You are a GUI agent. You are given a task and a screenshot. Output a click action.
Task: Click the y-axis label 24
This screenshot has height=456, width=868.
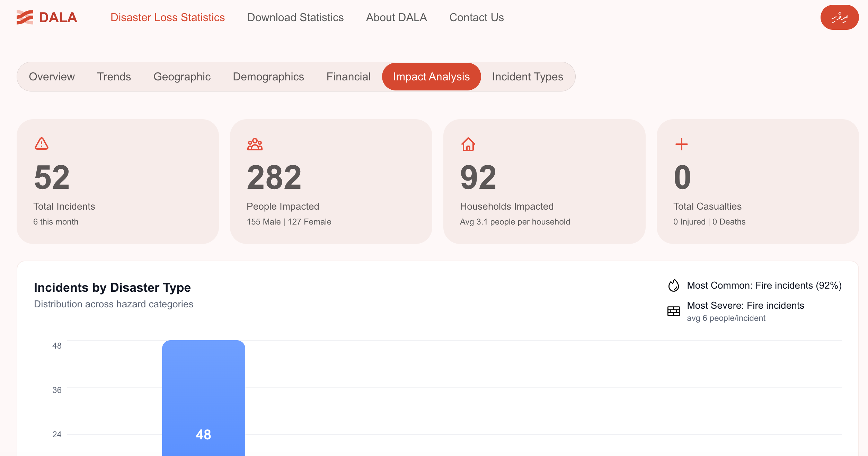pyautogui.click(x=57, y=435)
